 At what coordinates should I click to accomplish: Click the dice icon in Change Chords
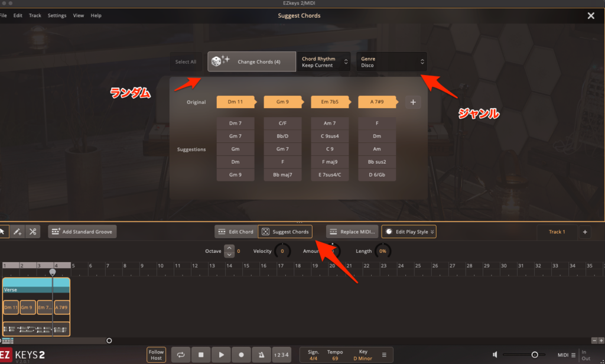(x=217, y=61)
